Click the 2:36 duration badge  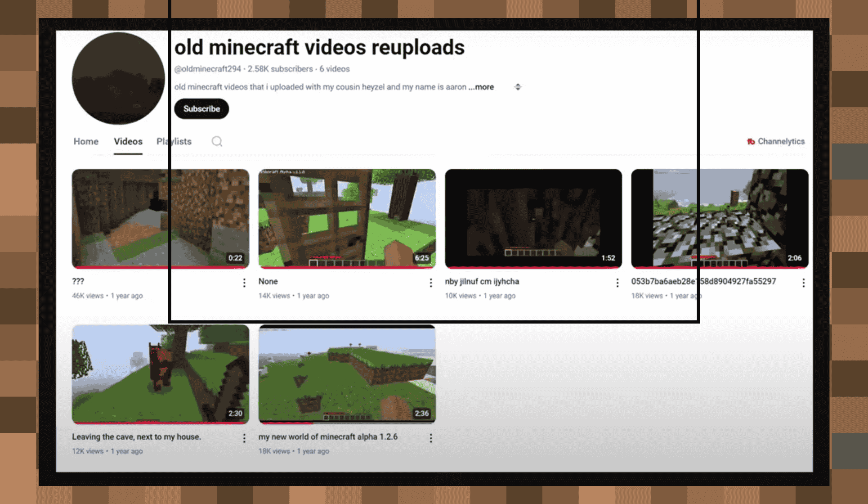click(422, 413)
